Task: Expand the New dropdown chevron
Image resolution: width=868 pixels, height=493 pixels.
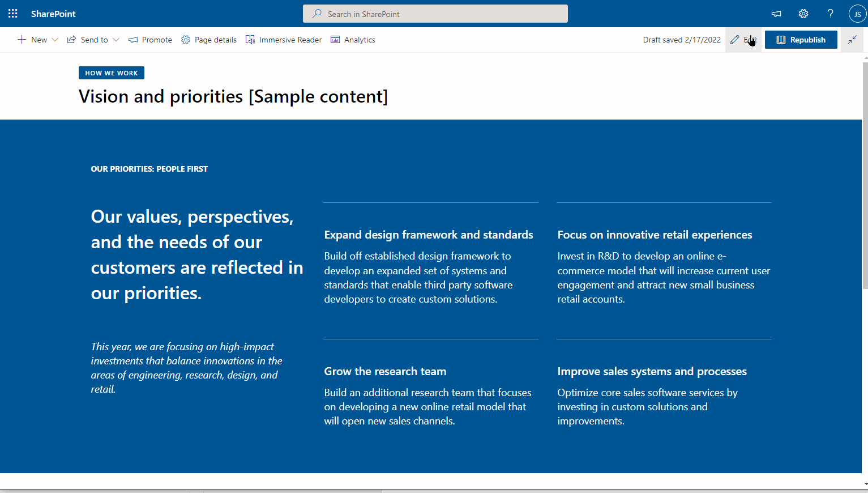Action: click(x=55, y=40)
